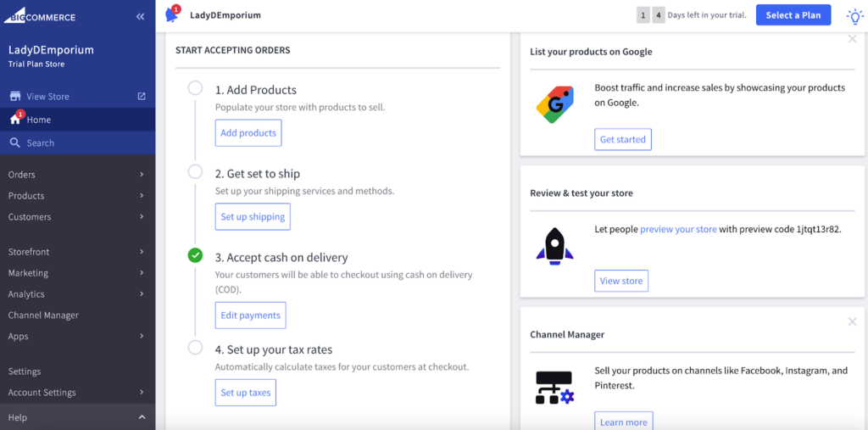Toggle the Add Products step circle
The height and width of the screenshot is (430, 868).
(196, 88)
